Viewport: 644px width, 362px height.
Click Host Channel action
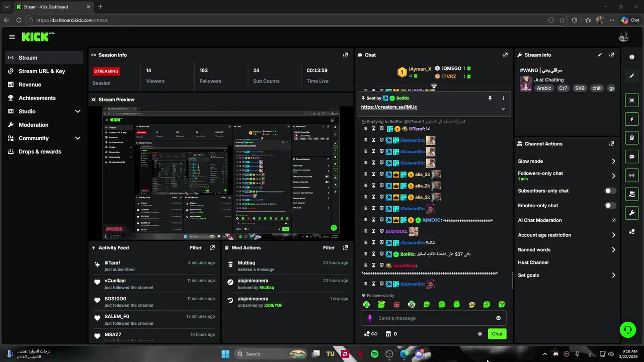[533, 262]
